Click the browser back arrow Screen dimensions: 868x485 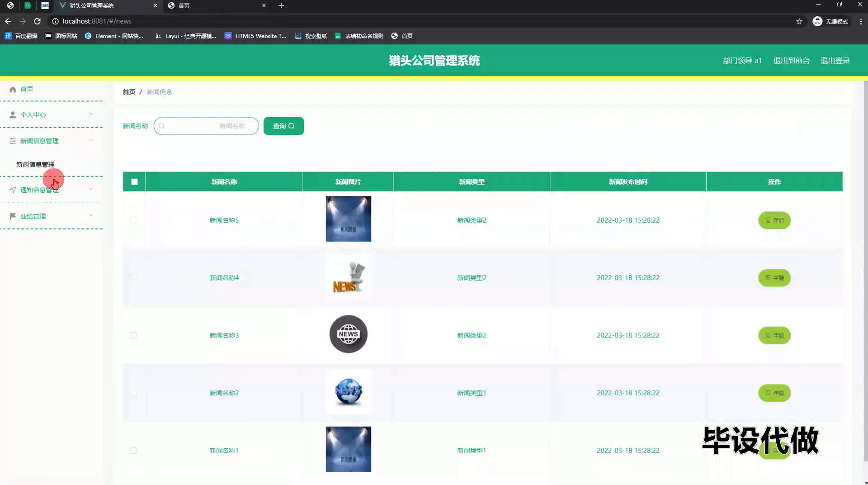tap(8, 21)
